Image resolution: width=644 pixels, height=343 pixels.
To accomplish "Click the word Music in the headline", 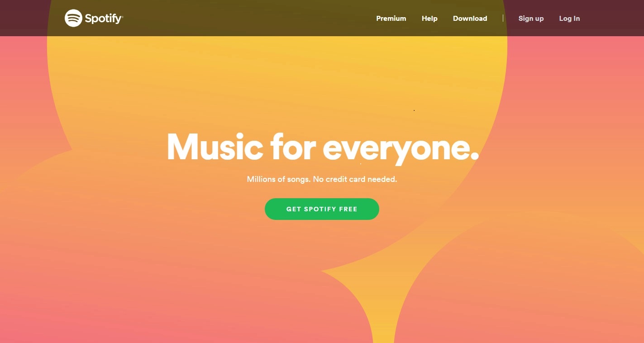I will coord(215,147).
